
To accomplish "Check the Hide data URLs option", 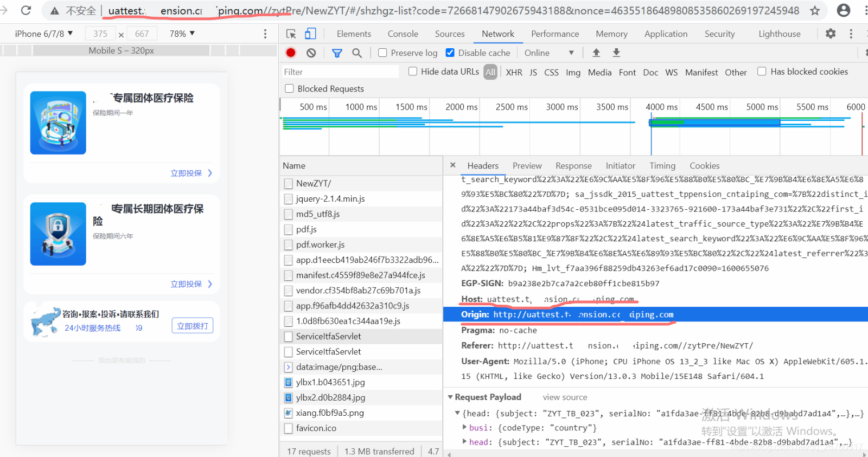I will pos(413,72).
